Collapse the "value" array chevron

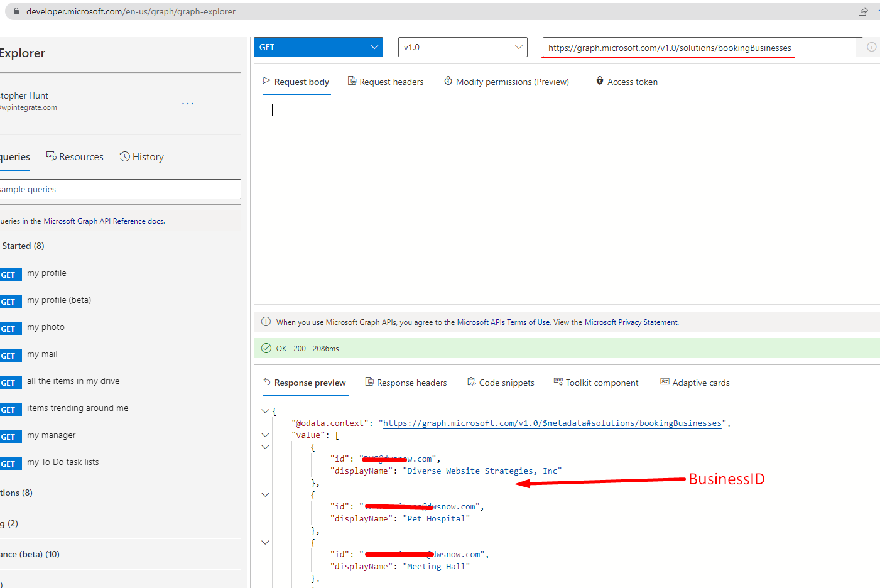(265, 435)
